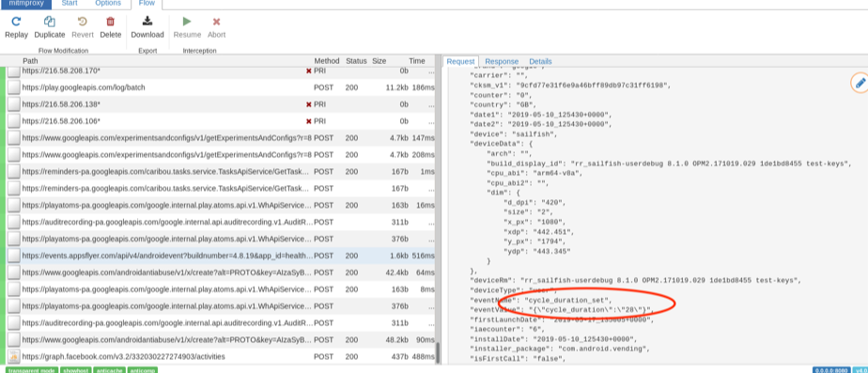This screenshot has height=373, width=868.
Task: Open the Start tab
Action: tap(70, 4)
